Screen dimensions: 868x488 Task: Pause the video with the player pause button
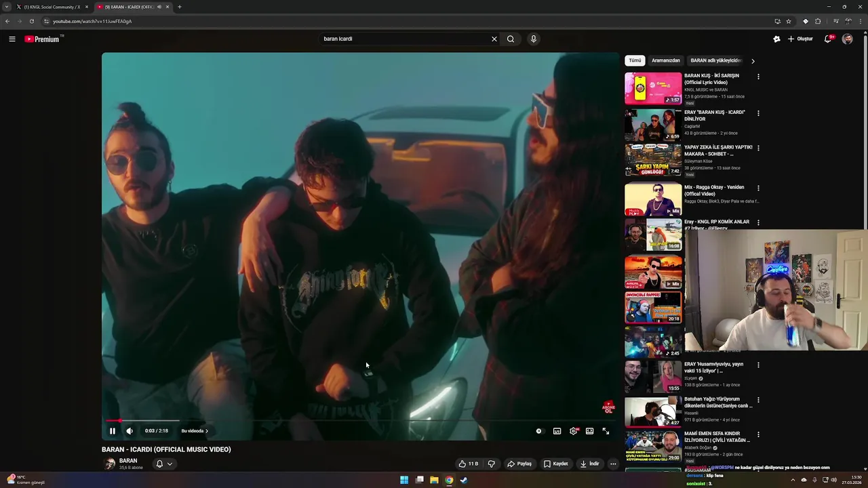tap(113, 431)
